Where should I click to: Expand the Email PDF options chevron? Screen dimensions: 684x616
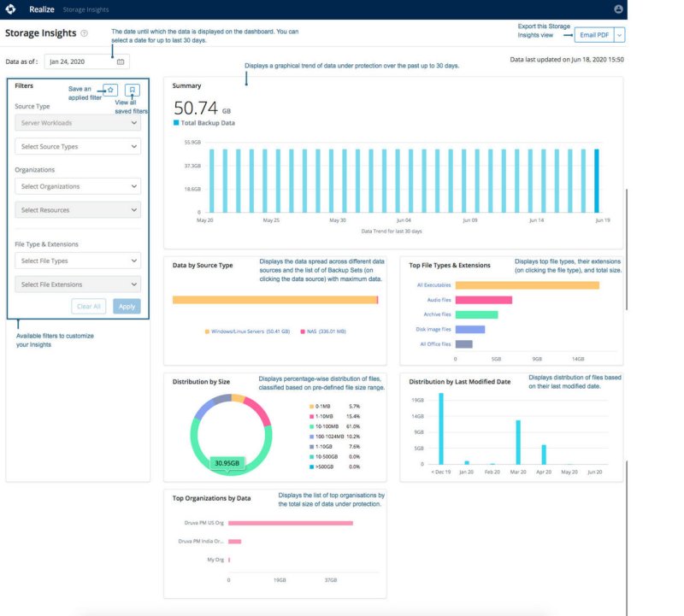(x=620, y=35)
